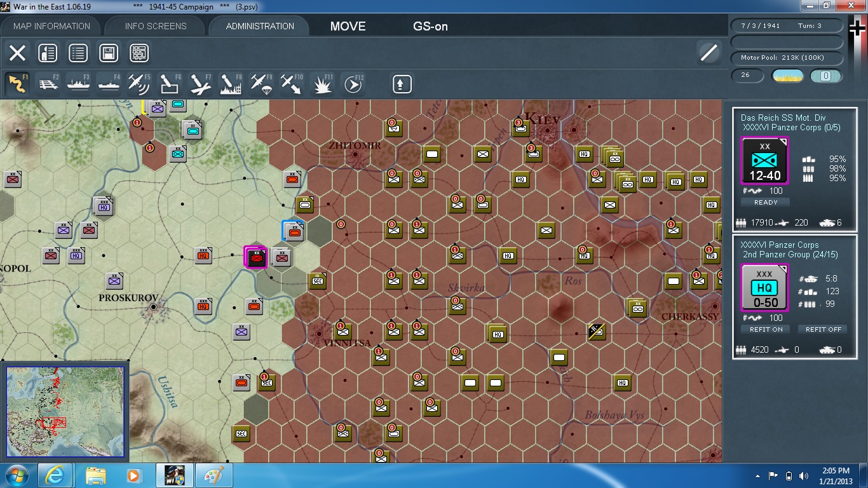Open the Windows Start menu
868x488 pixels.
coord(17,475)
